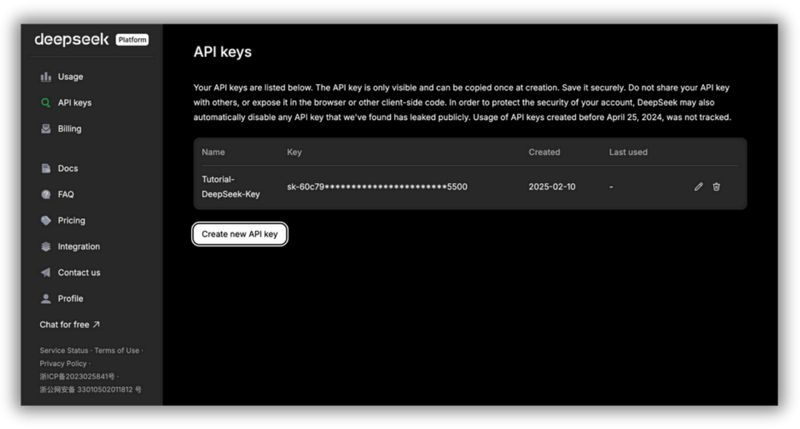Image resolution: width=800 pixels, height=429 pixels.
Task: Click the 浙公网安备 33010502011812 号 link
Action: click(90, 390)
